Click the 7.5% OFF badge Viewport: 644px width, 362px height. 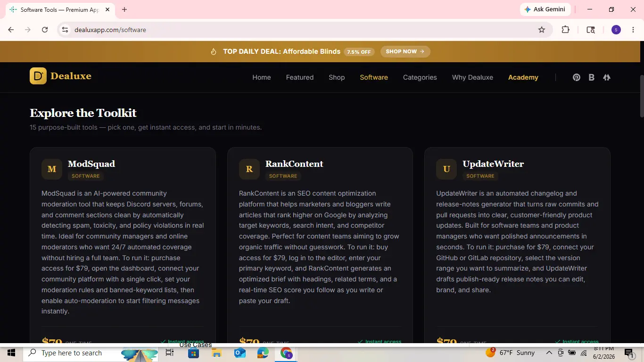359,52
